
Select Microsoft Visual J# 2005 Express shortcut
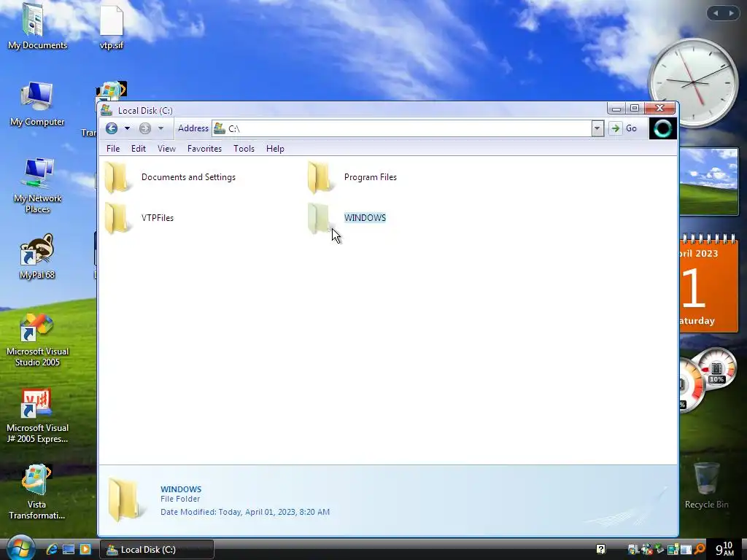[x=37, y=416]
